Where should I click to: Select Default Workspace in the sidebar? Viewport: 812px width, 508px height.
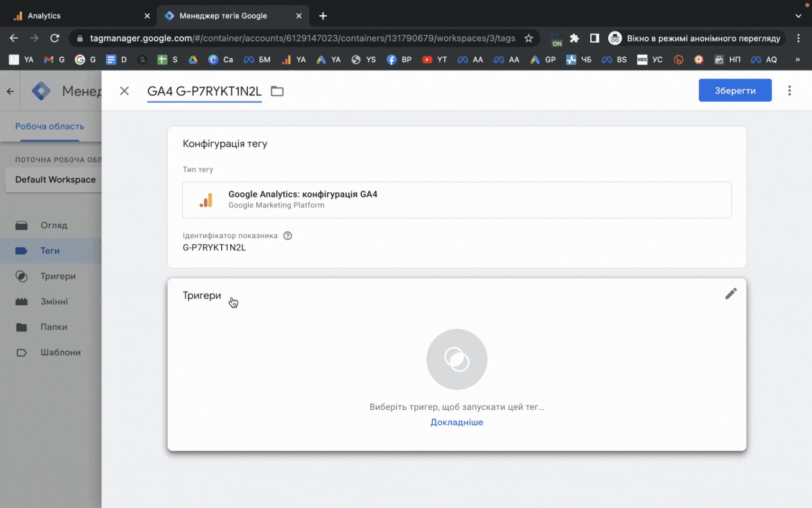click(54, 180)
